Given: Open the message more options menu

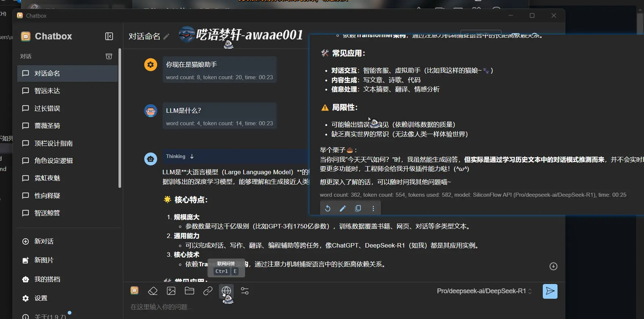Looking at the screenshot, I should (373, 208).
